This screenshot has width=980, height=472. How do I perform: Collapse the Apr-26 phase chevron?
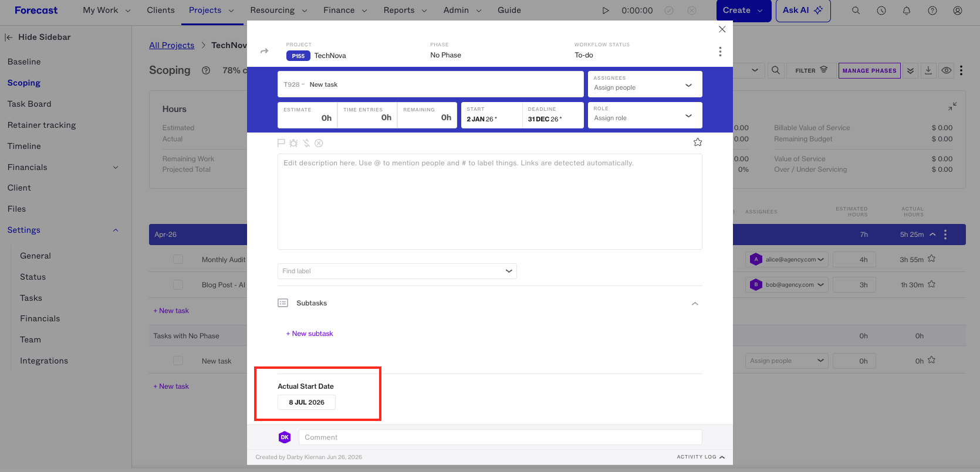click(932, 235)
